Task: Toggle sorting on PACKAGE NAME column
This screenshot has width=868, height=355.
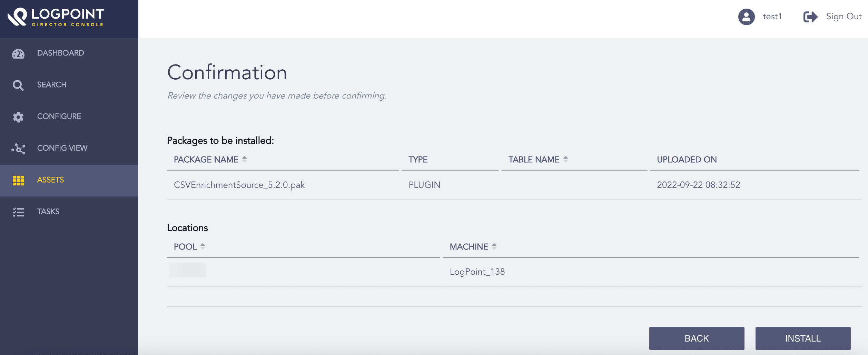Action: coord(245,159)
